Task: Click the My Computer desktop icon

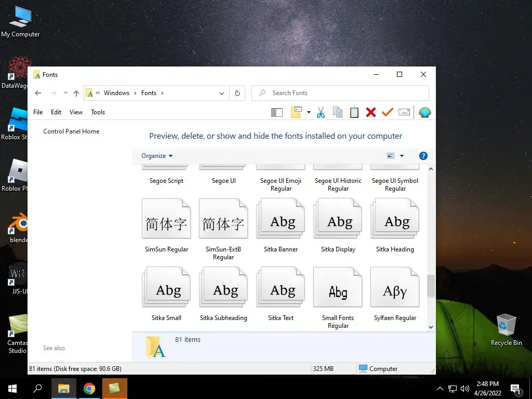Action: click(20, 21)
